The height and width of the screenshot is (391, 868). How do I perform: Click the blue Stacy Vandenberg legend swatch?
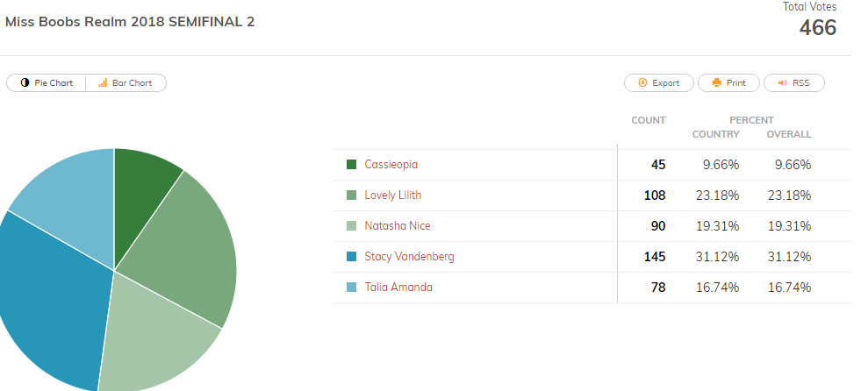point(351,257)
